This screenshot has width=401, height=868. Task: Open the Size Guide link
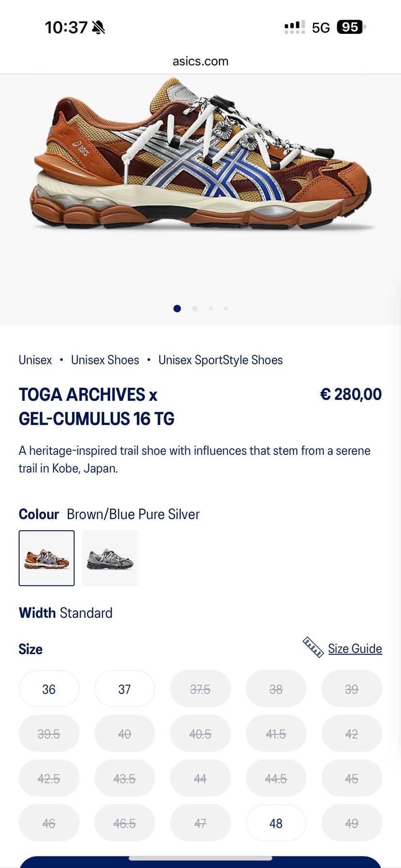(x=355, y=648)
